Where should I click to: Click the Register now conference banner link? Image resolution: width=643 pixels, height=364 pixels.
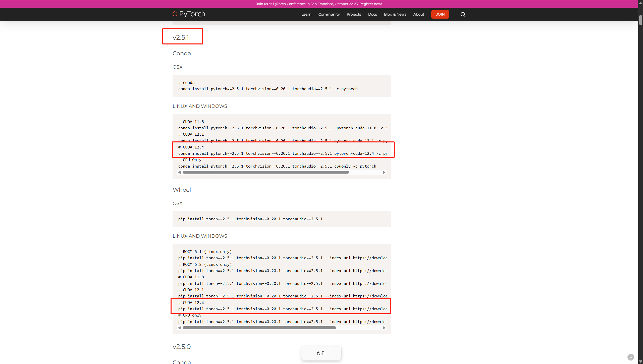tap(319, 4)
